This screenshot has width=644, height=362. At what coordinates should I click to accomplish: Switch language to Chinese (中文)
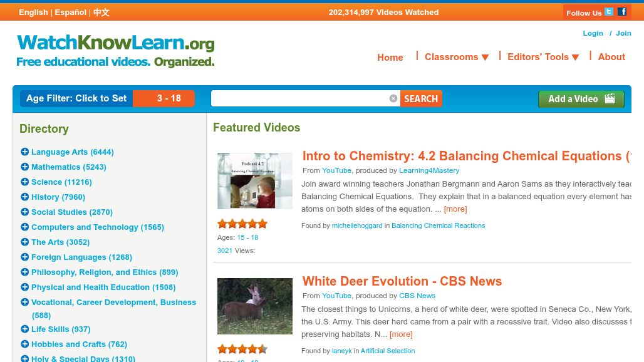(101, 13)
